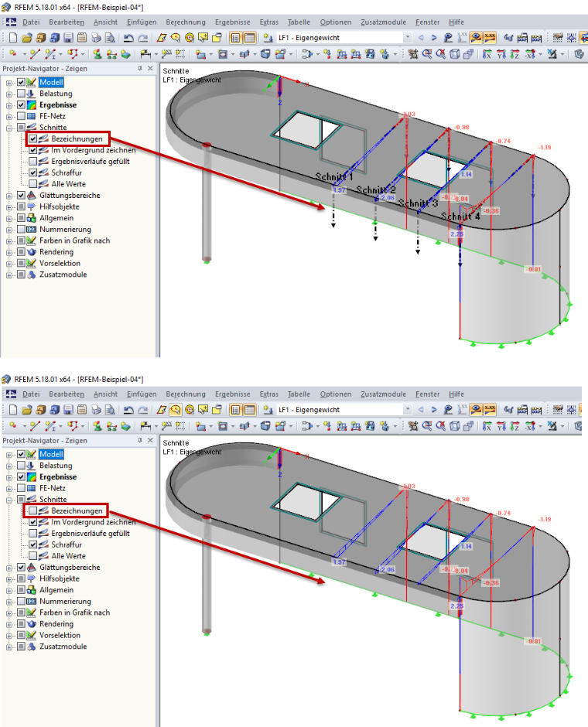Click the Print Preview icon in lower window

(x=110, y=409)
